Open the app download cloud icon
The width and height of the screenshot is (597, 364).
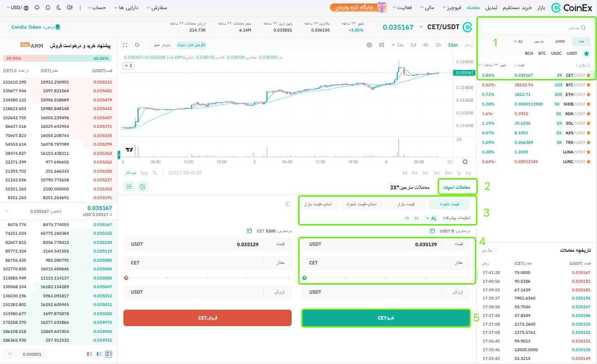tap(37, 8)
